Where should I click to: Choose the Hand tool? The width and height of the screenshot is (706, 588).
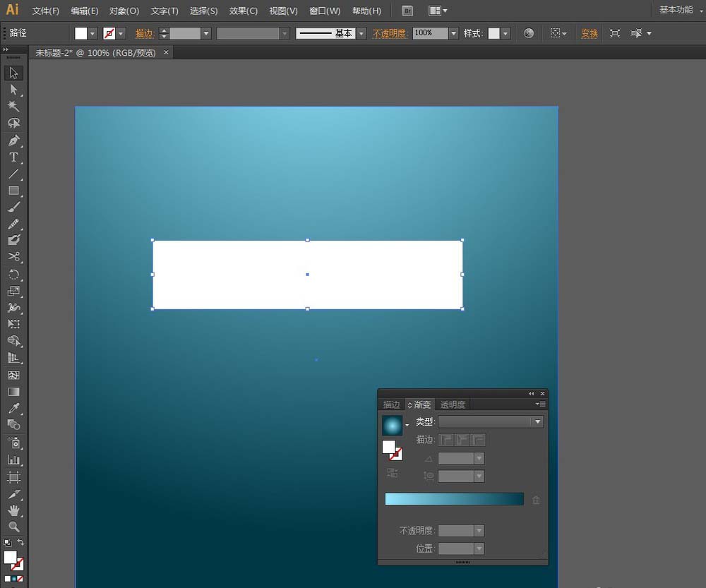(x=13, y=510)
